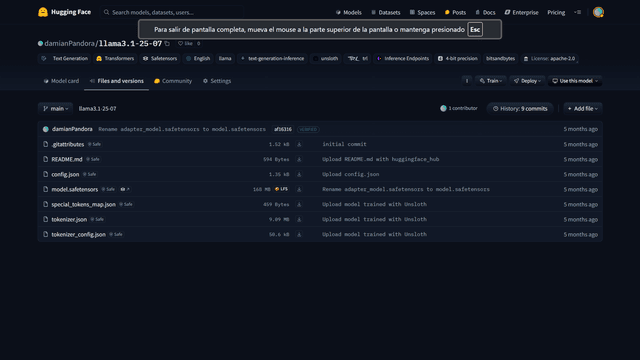640x360 pixels.
Task: Switch to the Model card tab
Action: pyautogui.click(x=61, y=81)
